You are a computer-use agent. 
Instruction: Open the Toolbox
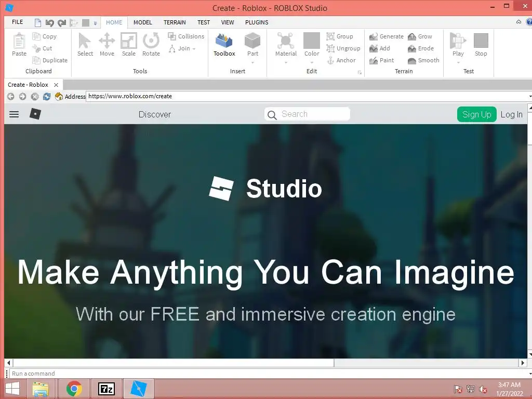(224, 45)
